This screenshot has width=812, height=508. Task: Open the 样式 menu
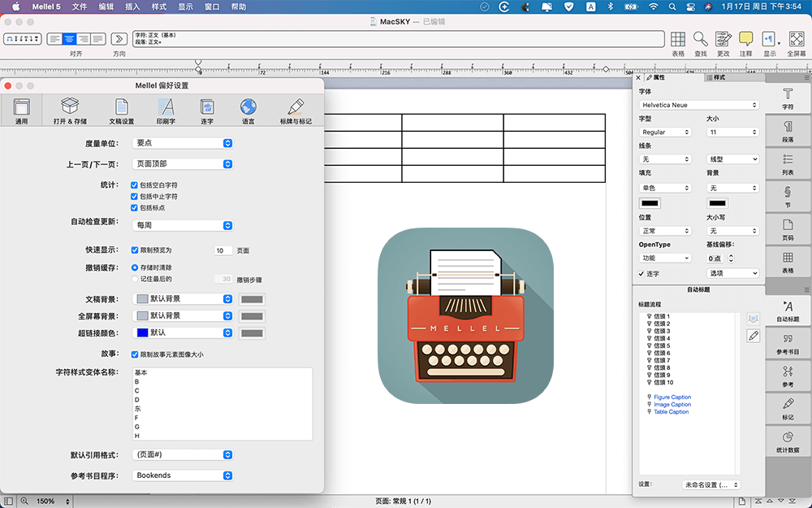(x=159, y=7)
